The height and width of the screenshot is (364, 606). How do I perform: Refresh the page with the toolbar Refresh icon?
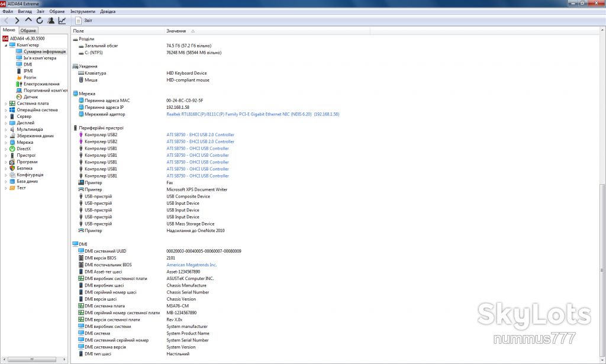tap(40, 21)
